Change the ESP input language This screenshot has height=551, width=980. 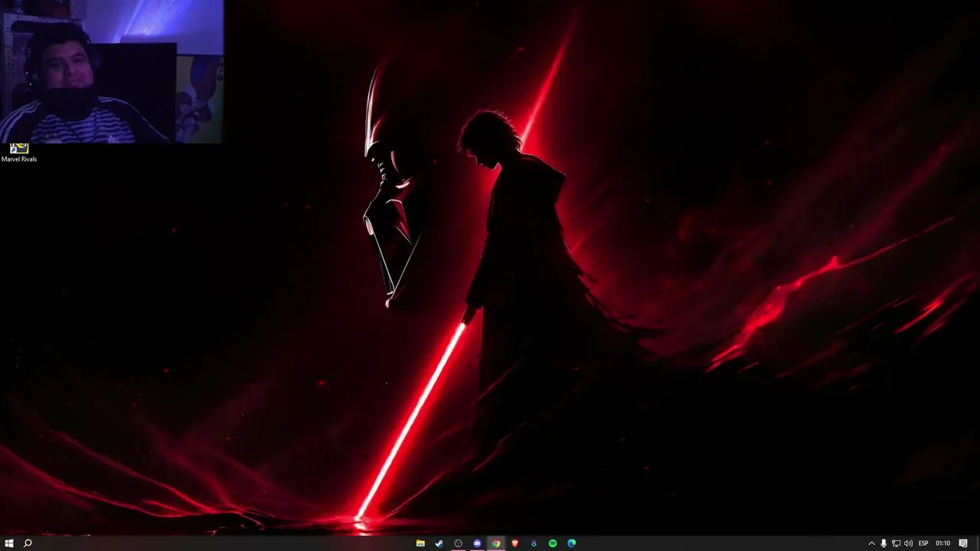(923, 543)
